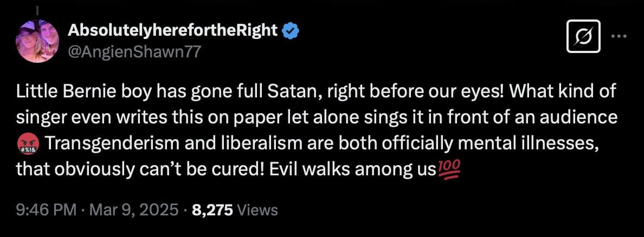644x237 pixels.
Task: Visit the @AngienShawn77 handle link
Action: (134, 52)
